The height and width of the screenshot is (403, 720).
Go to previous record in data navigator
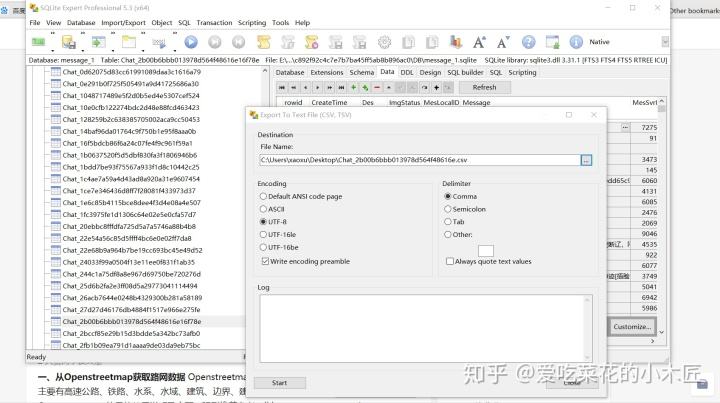coord(306,87)
